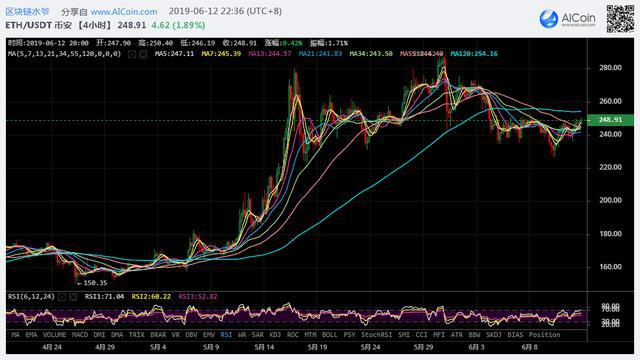Choose the BRAR indicator
This screenshot has width=640, height=360.
[x=158, y=335]
